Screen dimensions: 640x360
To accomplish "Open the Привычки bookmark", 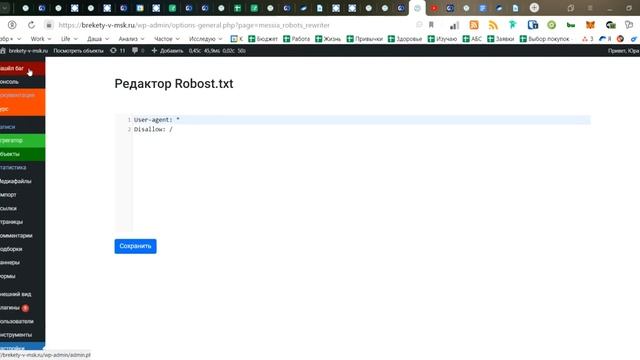I will (364, 39).
